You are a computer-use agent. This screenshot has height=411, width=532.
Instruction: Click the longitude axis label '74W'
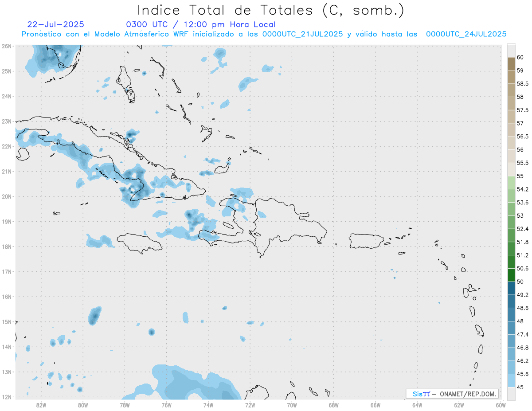(208, 405)
